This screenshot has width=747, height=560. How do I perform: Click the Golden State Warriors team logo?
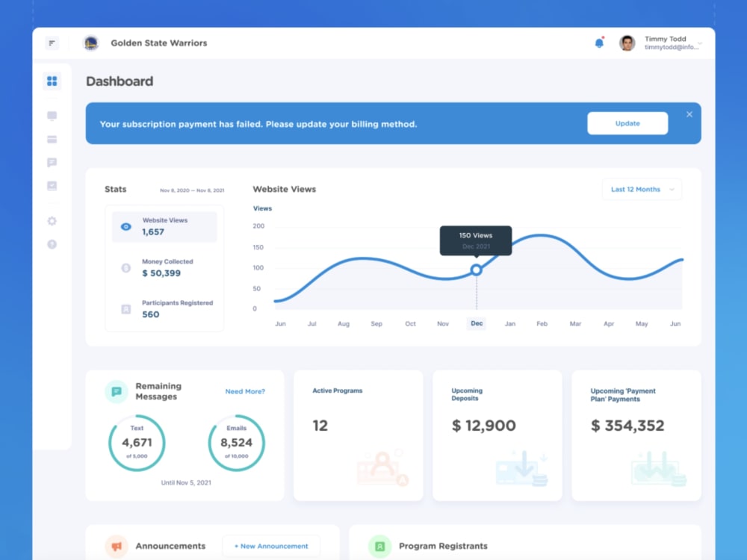(91, 43)
